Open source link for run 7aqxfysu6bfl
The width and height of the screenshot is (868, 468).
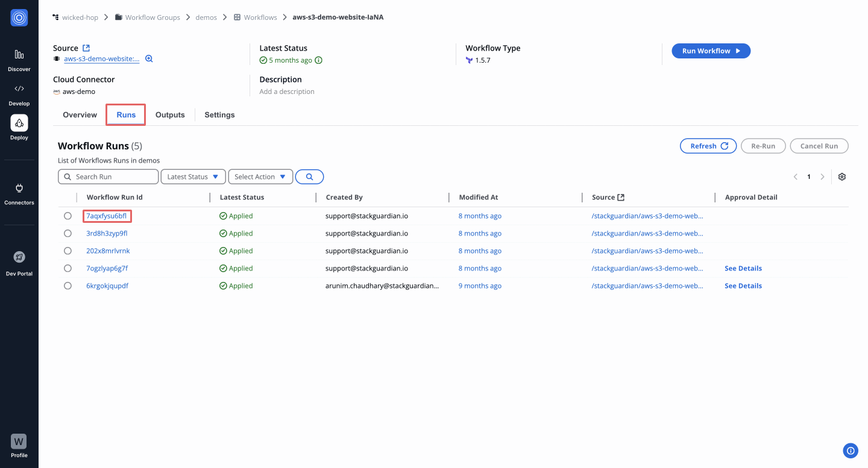click(x=647, y=216)
